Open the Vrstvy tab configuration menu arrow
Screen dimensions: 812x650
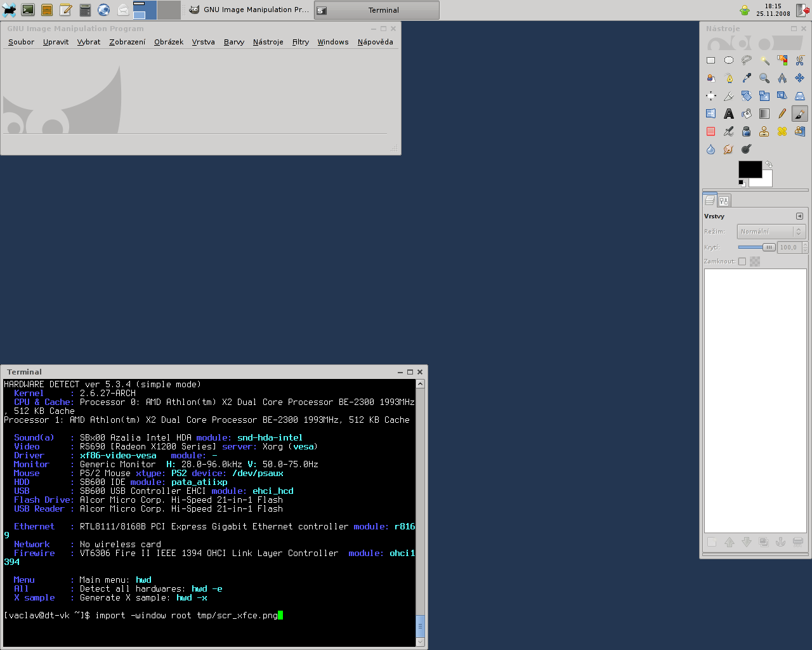[799, 216]
